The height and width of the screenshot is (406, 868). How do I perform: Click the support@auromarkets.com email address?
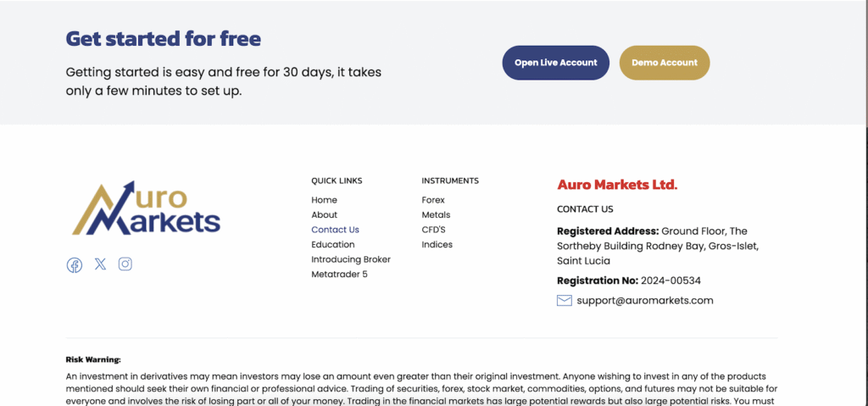(x=645, y=301)
